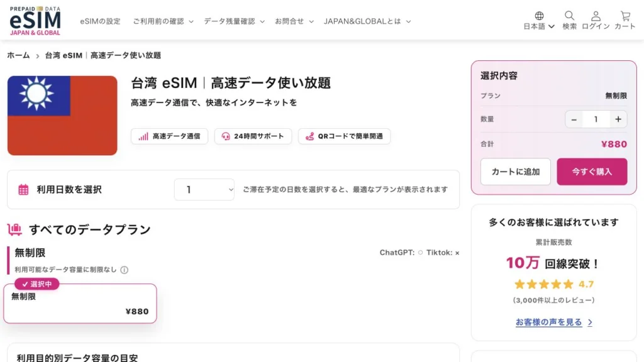Viewport: 644px width, 362px height.
Task: Click the ¥880 total in selection panel
Action: (x=614, y=144)
